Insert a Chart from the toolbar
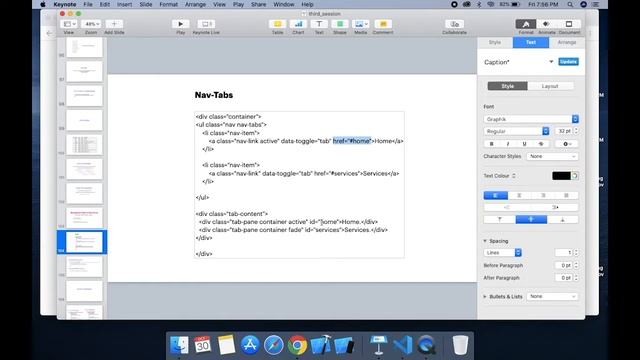Screen dimensions: 640x360 pyautogui.click(x=298, y=24)
